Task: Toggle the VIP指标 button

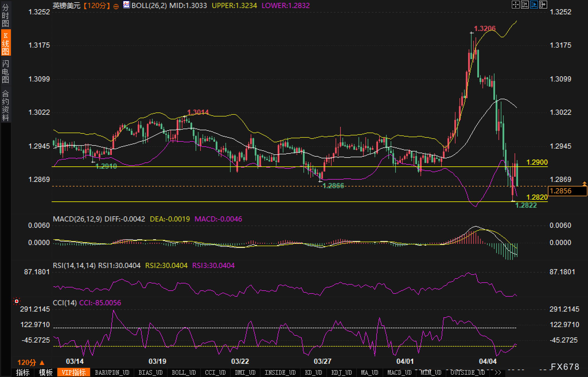Action: point(74,372)
